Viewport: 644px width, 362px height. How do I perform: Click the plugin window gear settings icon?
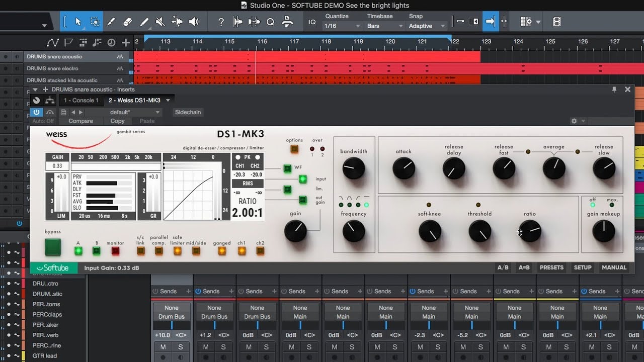point(574,121)
